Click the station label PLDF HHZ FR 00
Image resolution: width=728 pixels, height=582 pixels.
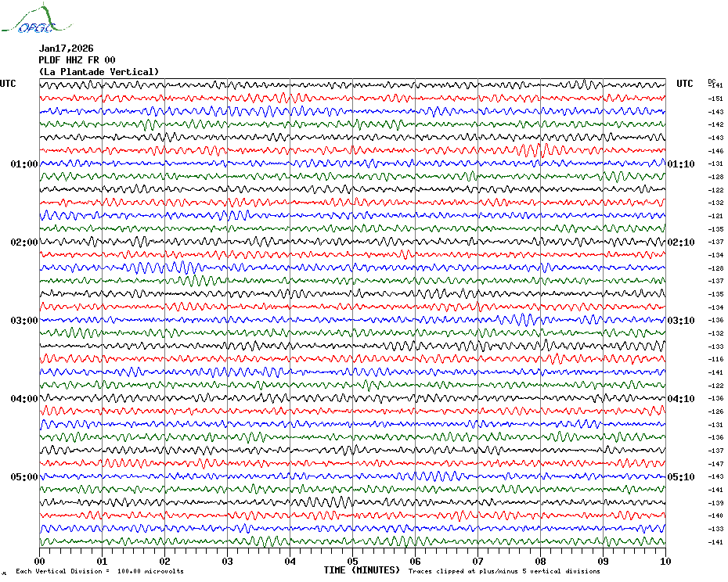(77, 60)
